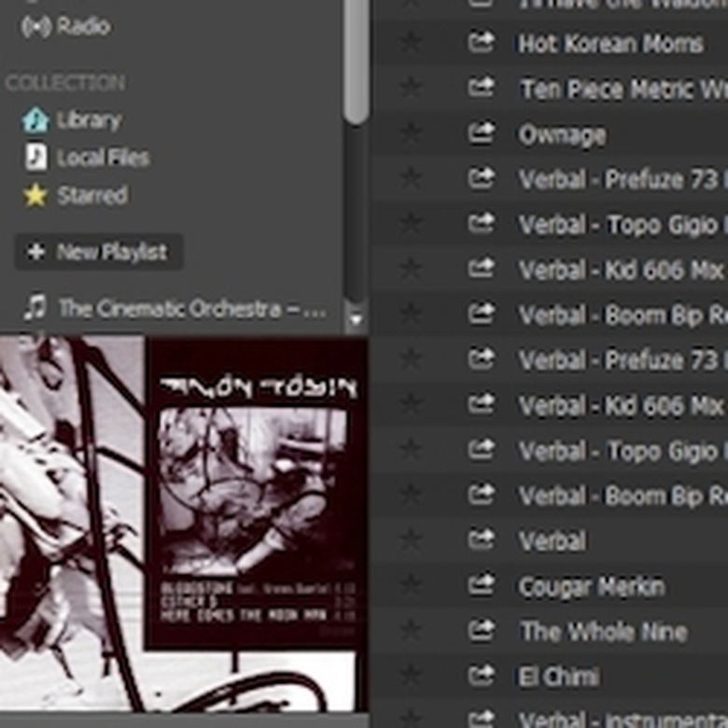The image size is (728, 728).
Task: Click sidebar scroll down arrow
Action: click(355, 320)
